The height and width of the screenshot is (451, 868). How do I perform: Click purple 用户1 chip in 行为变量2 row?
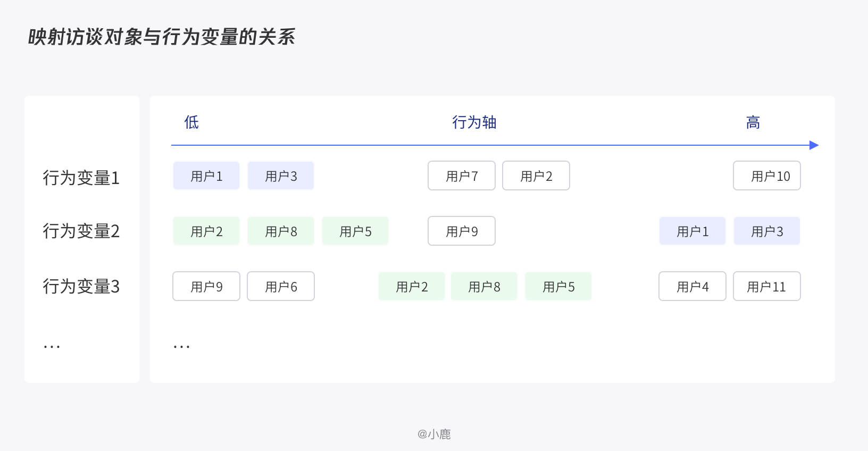click(x=692, y=231)
